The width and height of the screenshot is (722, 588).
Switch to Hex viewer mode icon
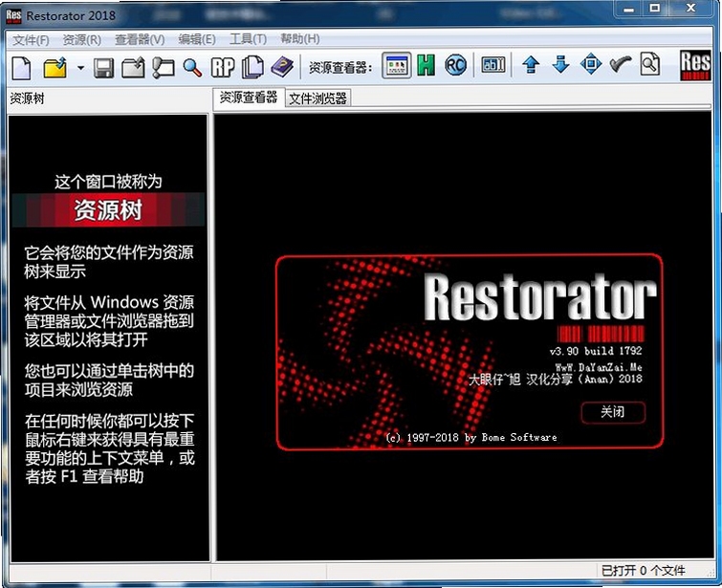(x=426, y=65)
